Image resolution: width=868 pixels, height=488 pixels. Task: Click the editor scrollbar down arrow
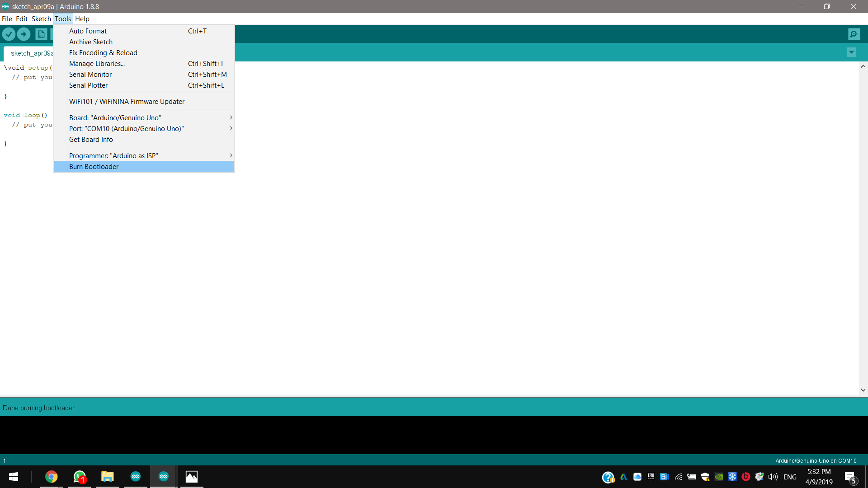(863, 390)
